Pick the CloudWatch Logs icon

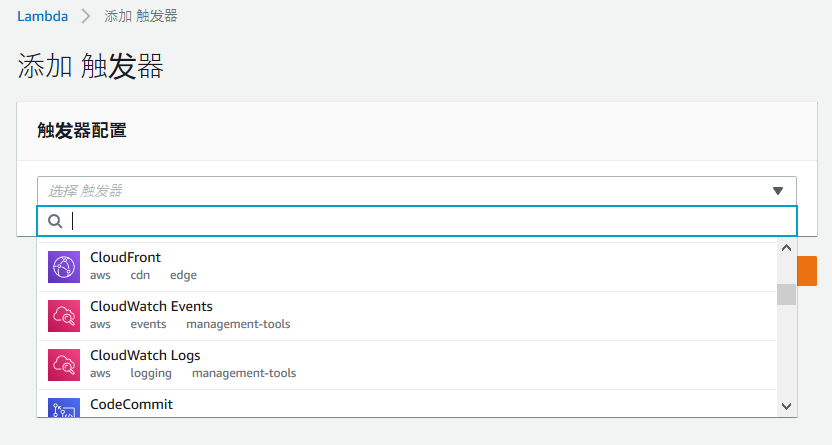(64, 365)
